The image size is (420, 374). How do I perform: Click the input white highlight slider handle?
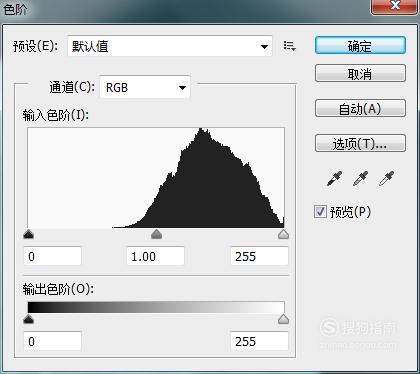(283, 234)
